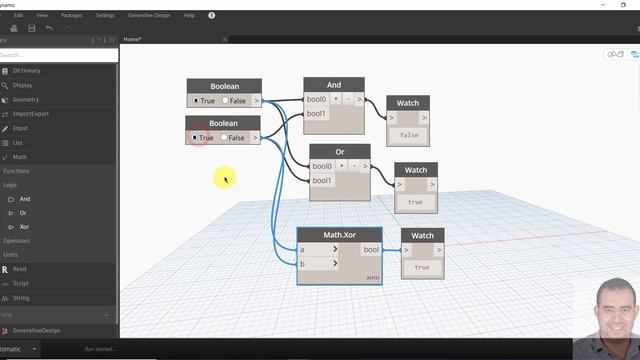Set first Boolean node to False
Viewport: 640px width, 360px height.
(x=225, y=100)
